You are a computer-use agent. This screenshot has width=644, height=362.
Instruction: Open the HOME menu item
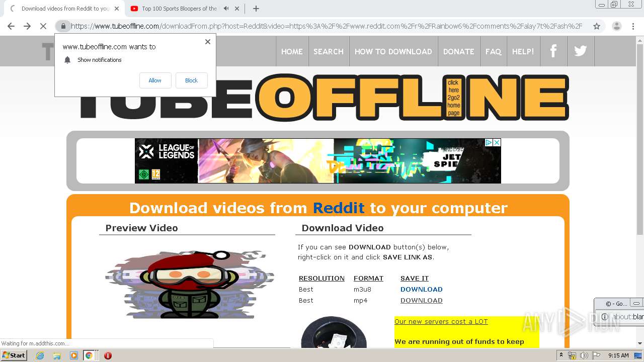pyautogui.click(x=292, y=51)
